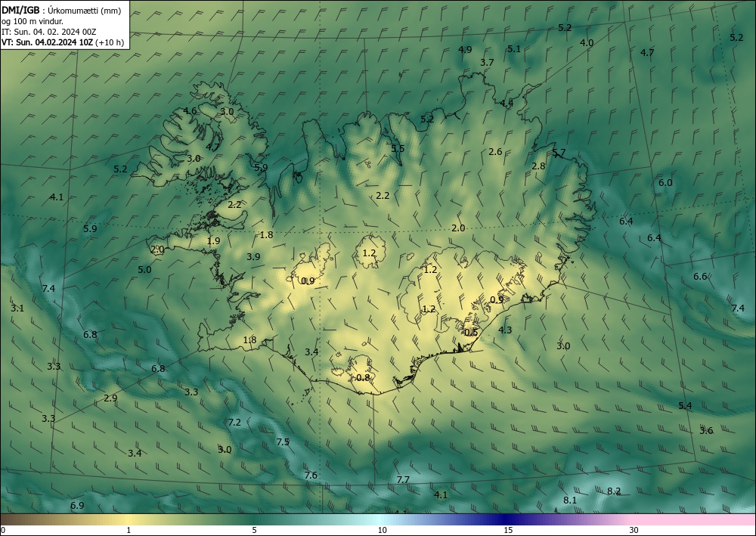Image resolution: width=756 pixels, height=536 pixels.
Task: Select the map value 2.6
Action: click(x=495, y=151)
